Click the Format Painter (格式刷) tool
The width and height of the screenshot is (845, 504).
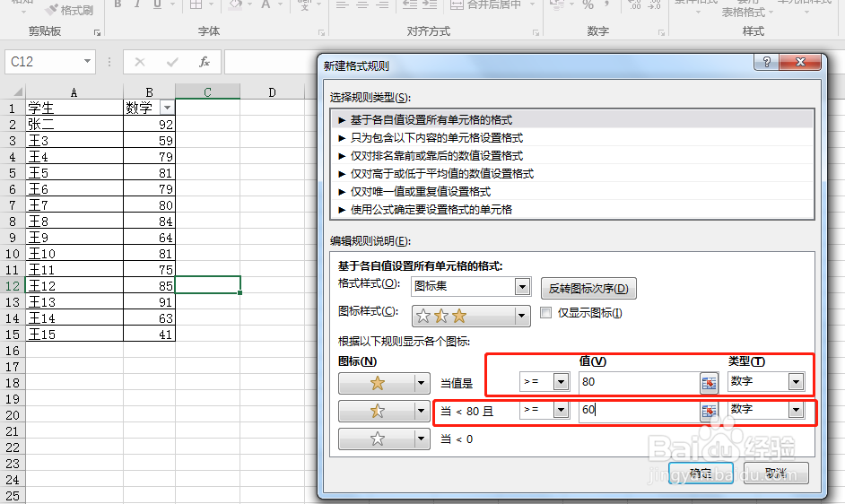point(68,10)
